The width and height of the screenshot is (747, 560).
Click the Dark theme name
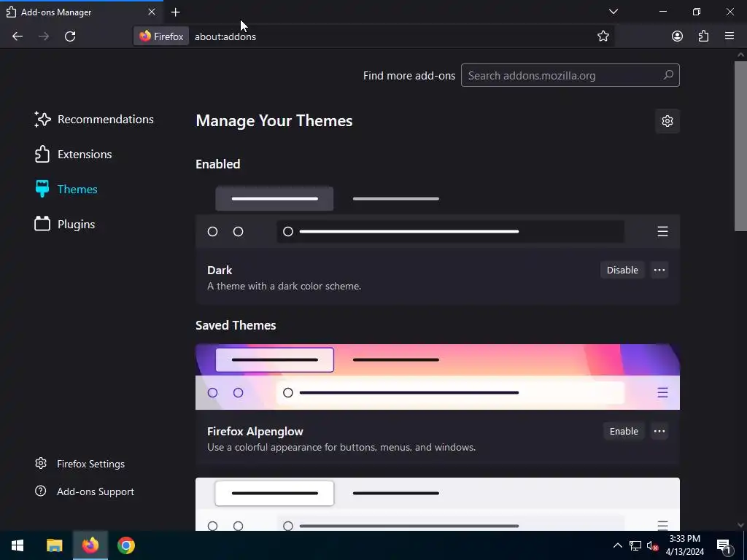coord(220,270)
